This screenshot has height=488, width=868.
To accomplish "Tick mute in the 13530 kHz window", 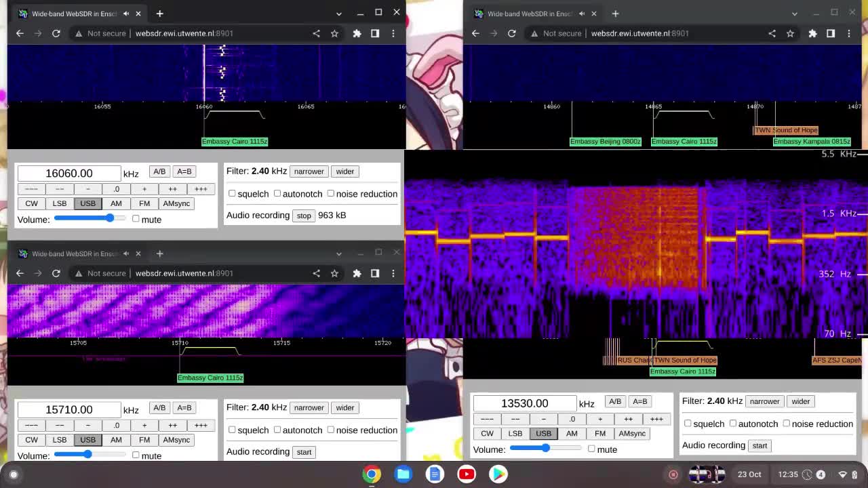I will click(x=591, y=449).
